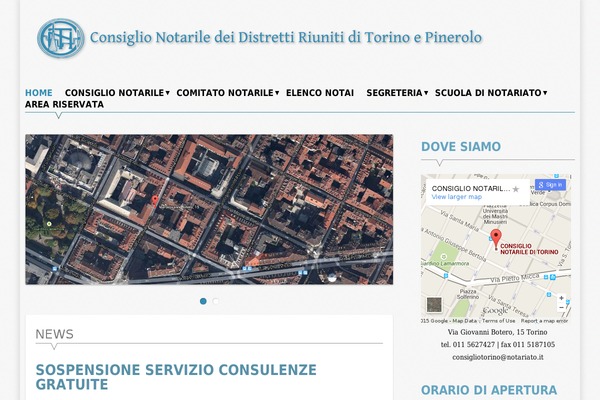Select the first slideshow indicator dot

[203, 301]
